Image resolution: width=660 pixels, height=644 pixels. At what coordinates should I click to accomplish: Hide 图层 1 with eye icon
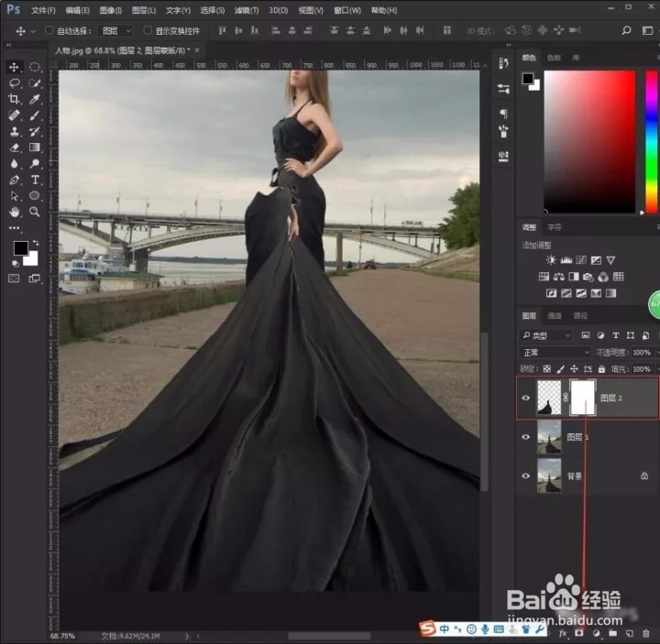click(526, 437)
